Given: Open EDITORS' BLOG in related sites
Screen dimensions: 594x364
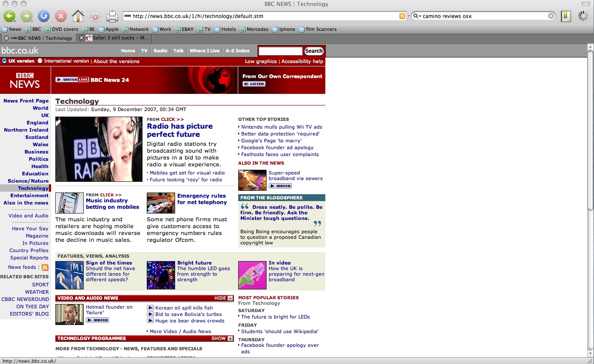Looking at the screenshot, I should 30,314.
